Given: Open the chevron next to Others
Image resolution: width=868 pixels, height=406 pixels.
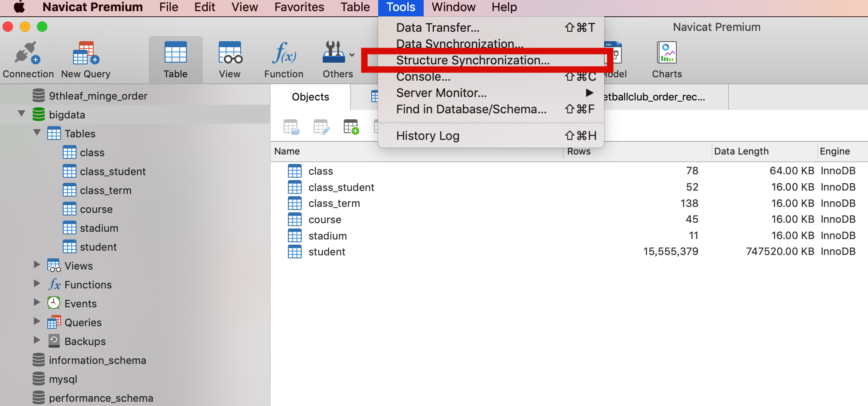Looking at the screenshot, I should pos(351,55).
